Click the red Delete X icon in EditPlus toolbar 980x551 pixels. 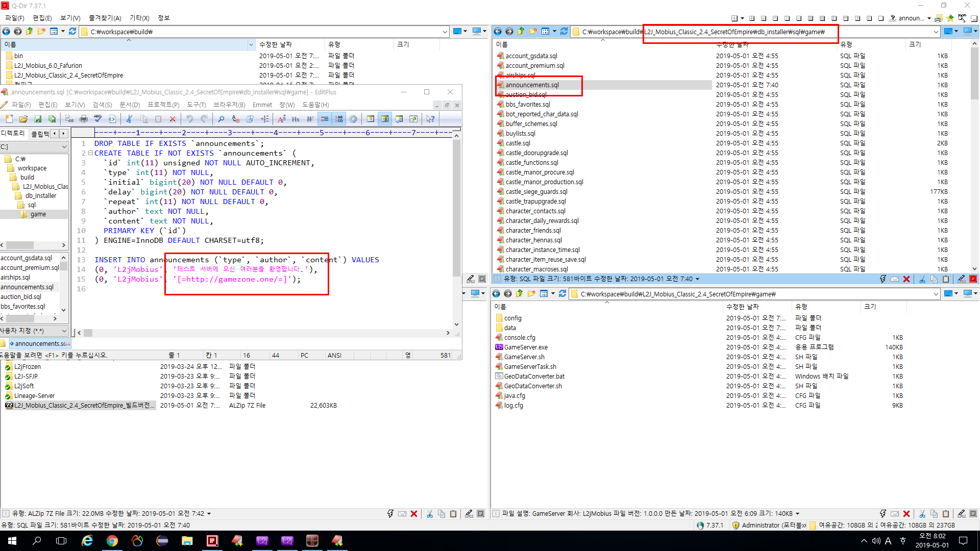click(x=173, y=119)
